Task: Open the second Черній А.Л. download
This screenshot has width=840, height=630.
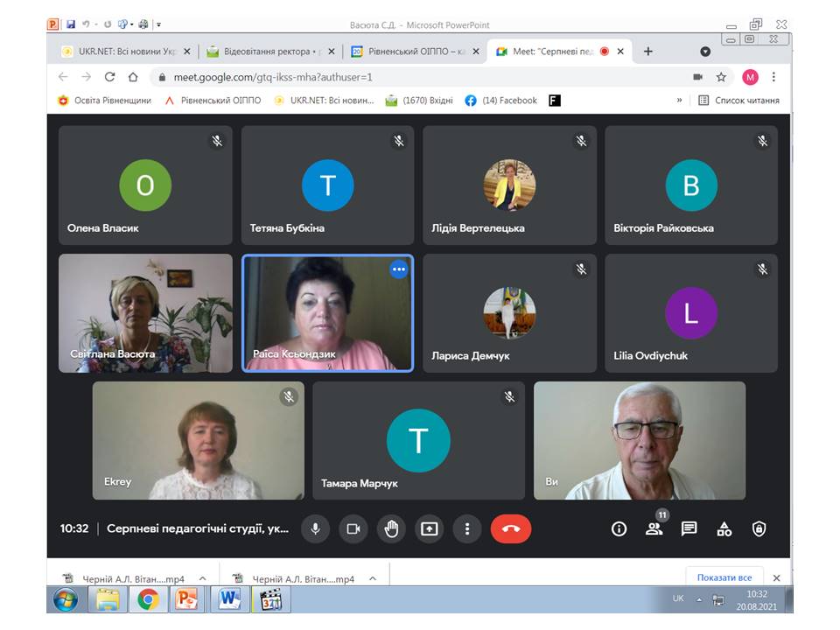Action: point(295,579)
